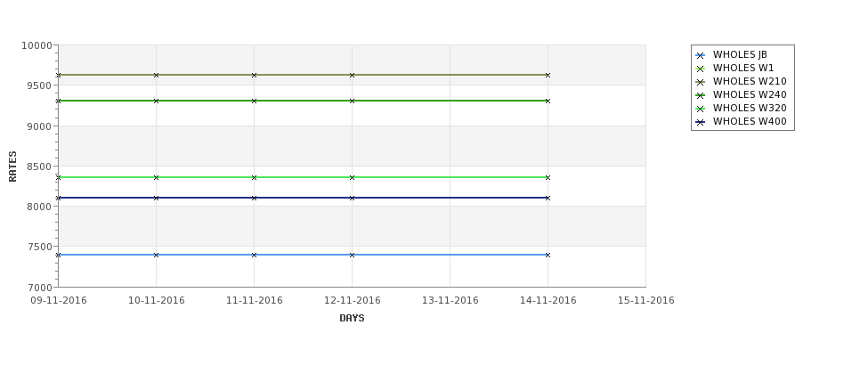Click the WHOLES W400 legend marker icon
Image resolution: width=868 pixels, height=382 pixels.
coord(701,122)
